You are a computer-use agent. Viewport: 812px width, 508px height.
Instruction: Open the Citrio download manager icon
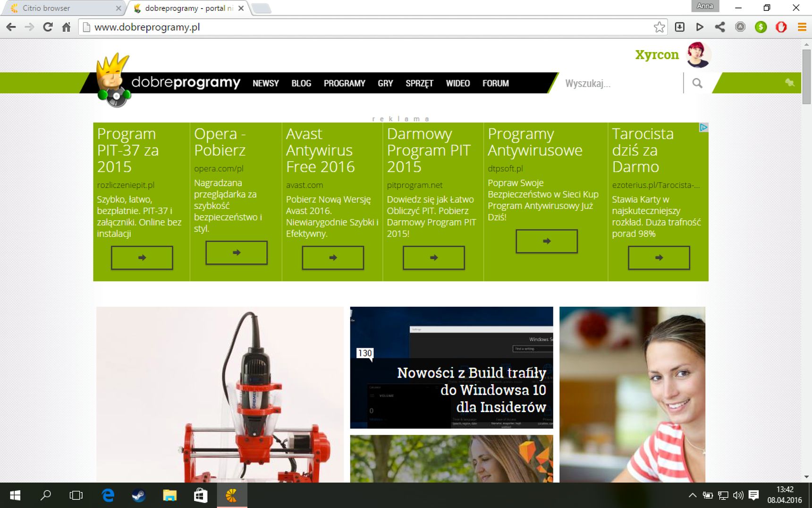[679, 27]
